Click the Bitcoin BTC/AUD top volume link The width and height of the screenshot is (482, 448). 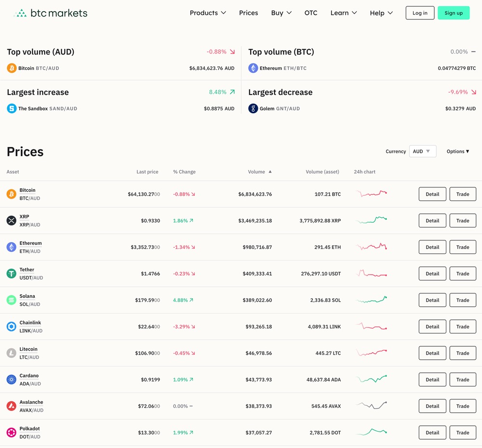coord(39,68)
